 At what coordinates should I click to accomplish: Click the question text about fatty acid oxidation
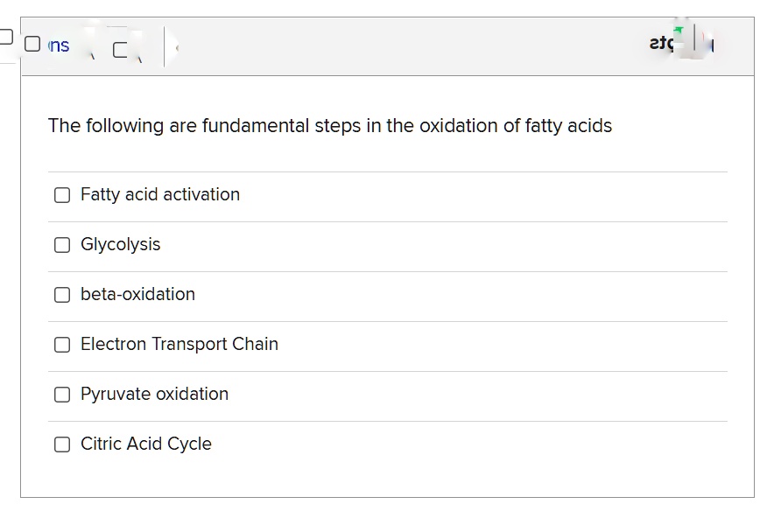coord(330,126)
